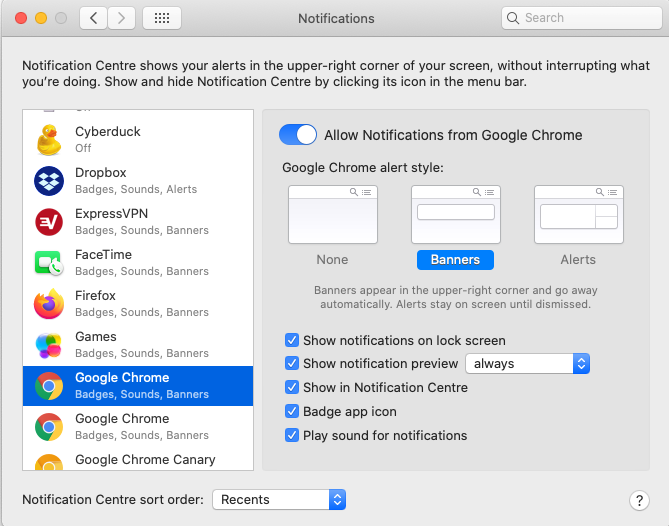The height and width of the screenshot is (526, 669).
Task: Select ExpressVPN in the app list
Action: (138, 222)
